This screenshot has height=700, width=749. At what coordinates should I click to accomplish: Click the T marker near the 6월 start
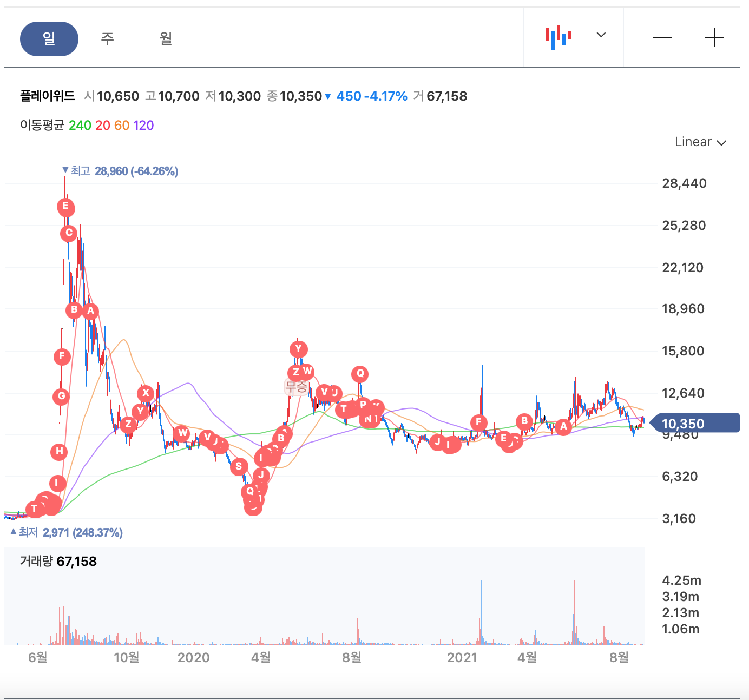pos(34,509)
